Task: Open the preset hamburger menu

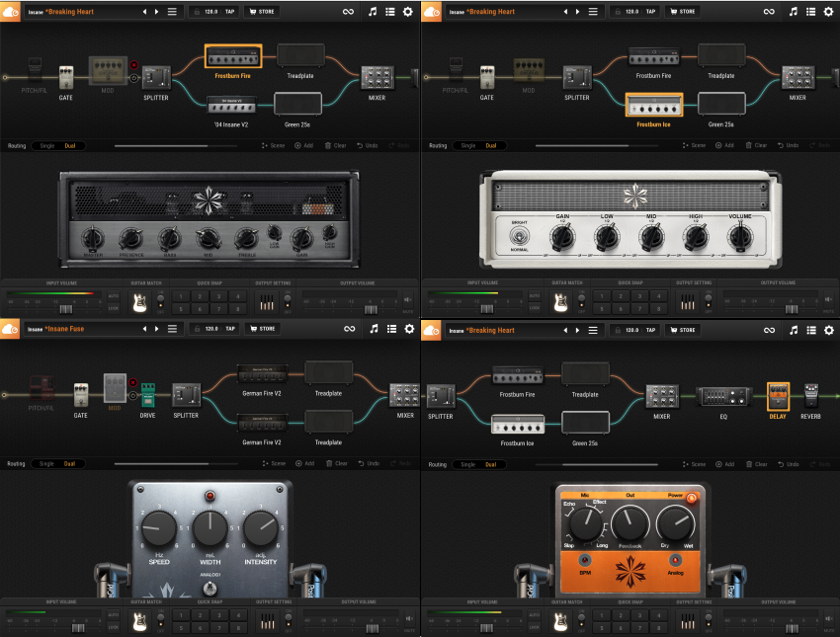Action: point(171,11)
